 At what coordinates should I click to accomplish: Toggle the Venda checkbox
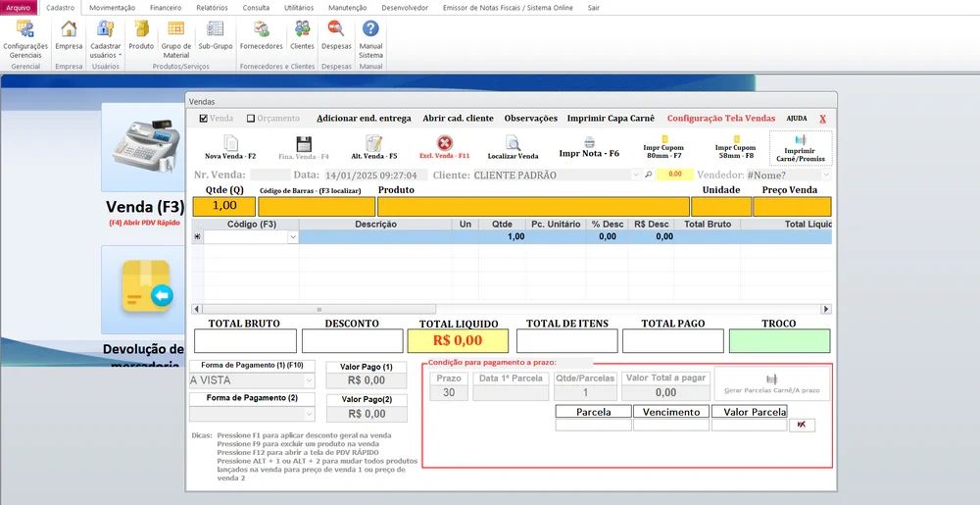[x=203, y=119]
